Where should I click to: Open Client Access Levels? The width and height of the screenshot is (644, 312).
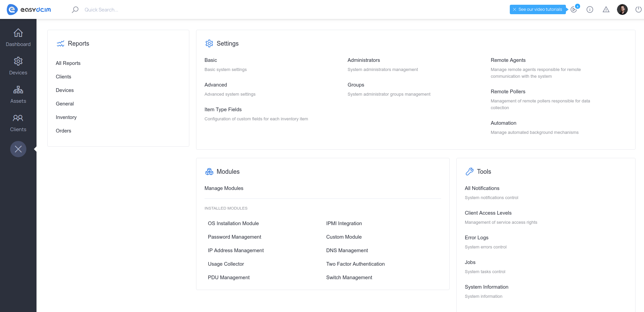click(x=488, y=213)
